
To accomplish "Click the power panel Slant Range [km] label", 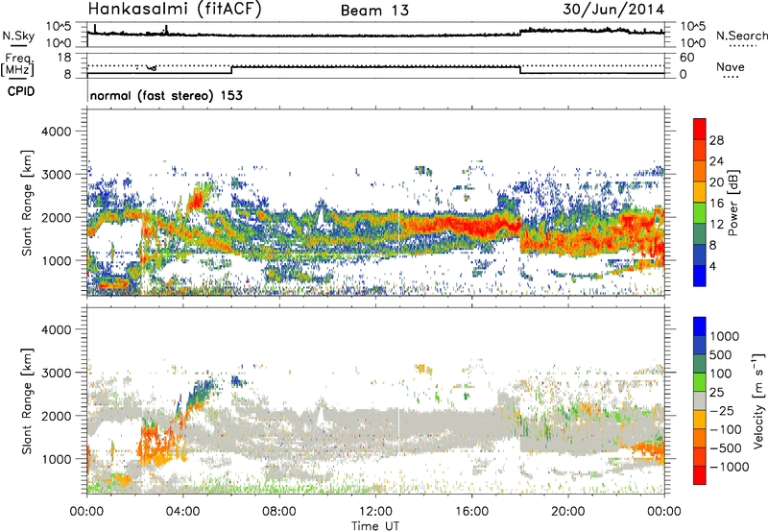I will 27,203.
